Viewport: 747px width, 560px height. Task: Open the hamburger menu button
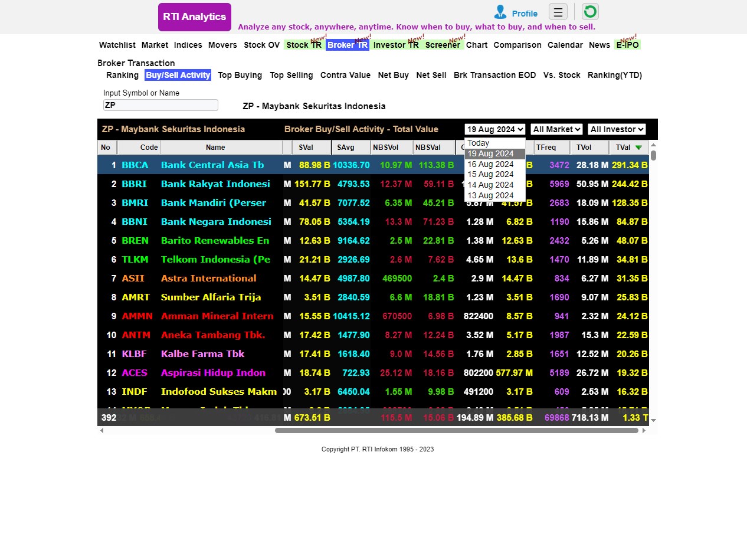[x=558, y=12]
